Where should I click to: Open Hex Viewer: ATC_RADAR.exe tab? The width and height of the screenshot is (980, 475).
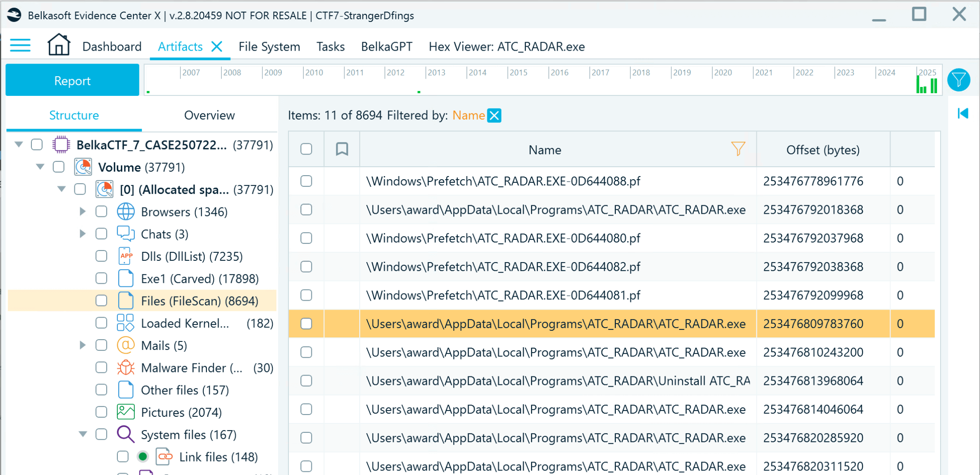coord(507,47)
